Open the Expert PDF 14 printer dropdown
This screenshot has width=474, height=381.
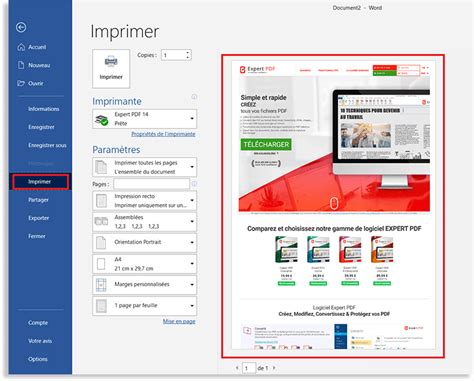pos(144,119)
